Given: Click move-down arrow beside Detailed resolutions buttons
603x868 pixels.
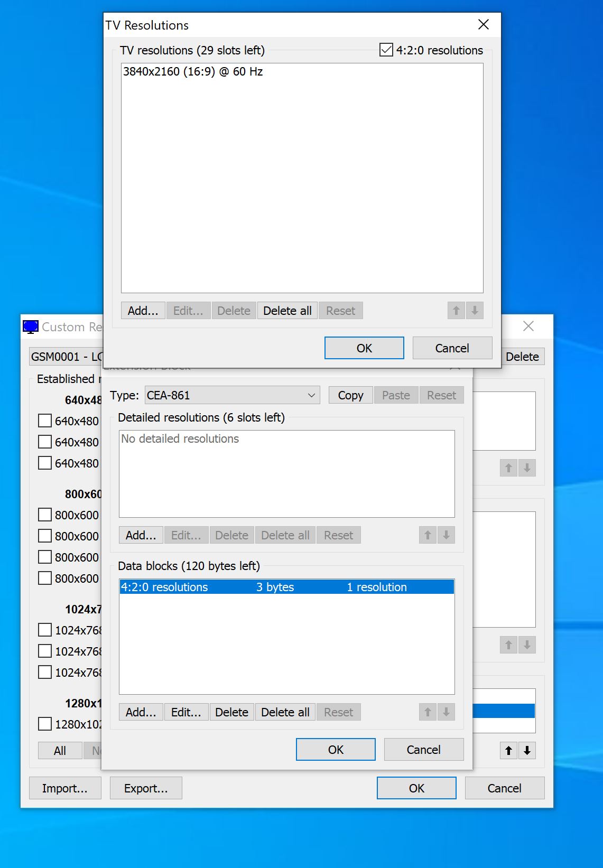Looking at the screenshot, I should 446,535.
